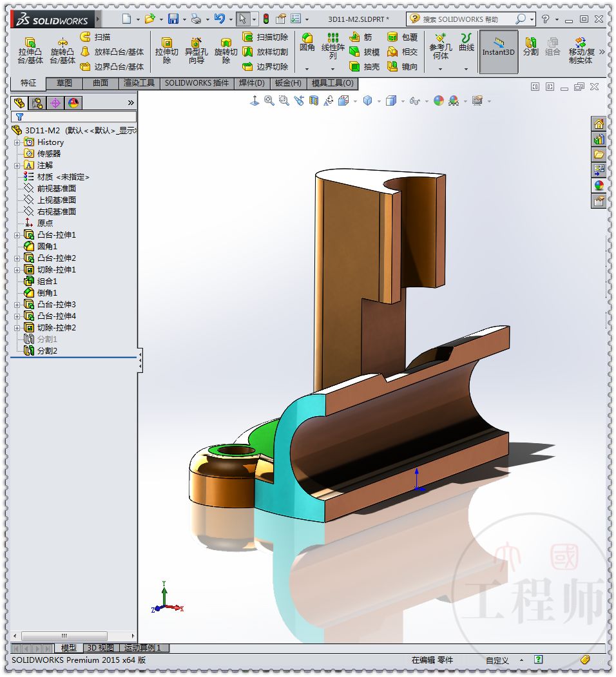
Task: Switch to the SOLIDWORKS 插件 tab
Action: pos(197,83)
